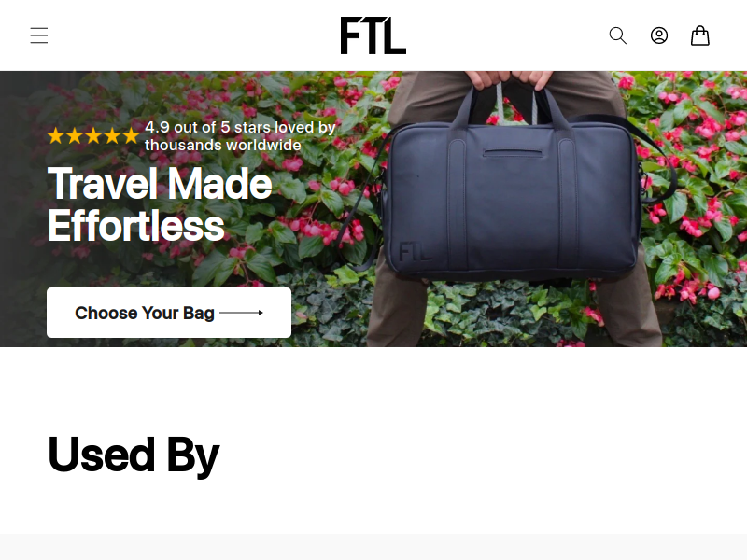The image size is (747, 560).
Task: Click the embossed FTL logo on bag
Action: pyautogui.click(x=414, y=252)
